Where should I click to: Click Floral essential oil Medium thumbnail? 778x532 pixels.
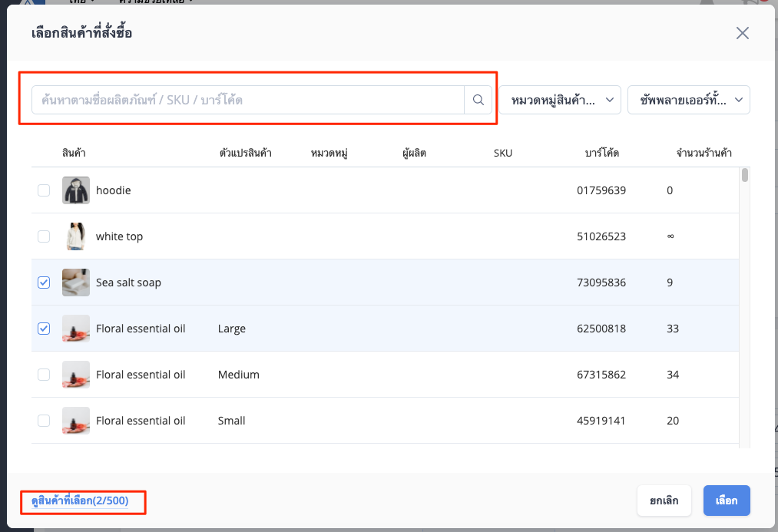tap(76, 375)
